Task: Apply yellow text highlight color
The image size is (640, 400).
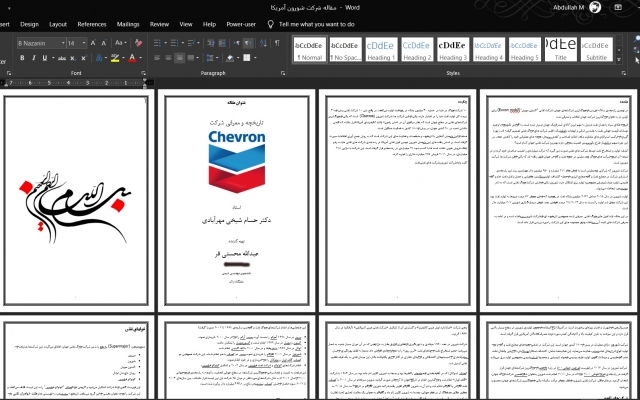Action: (x=115, y=58)
